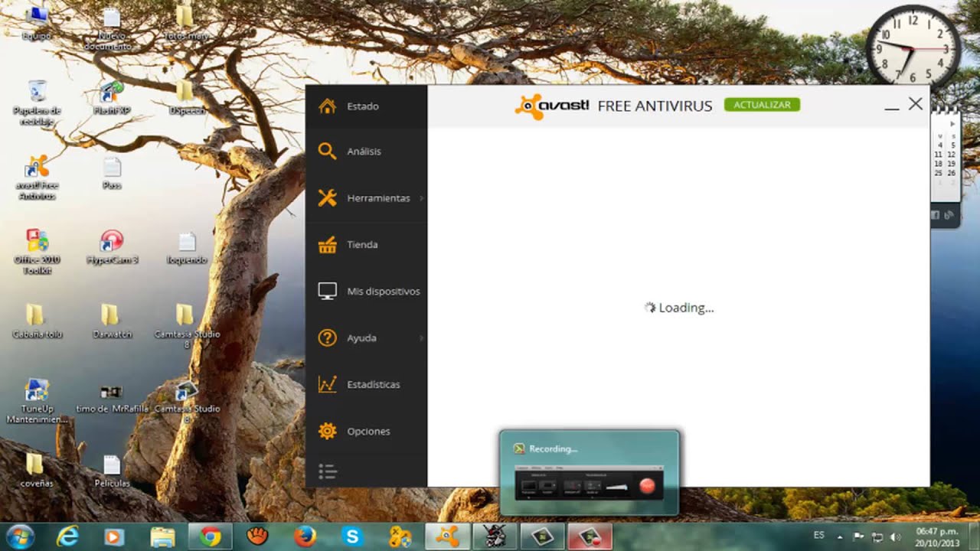This screenshot has height=551, width=980.
Task: Open Skype from the taskbar
Action: [352, 536]
